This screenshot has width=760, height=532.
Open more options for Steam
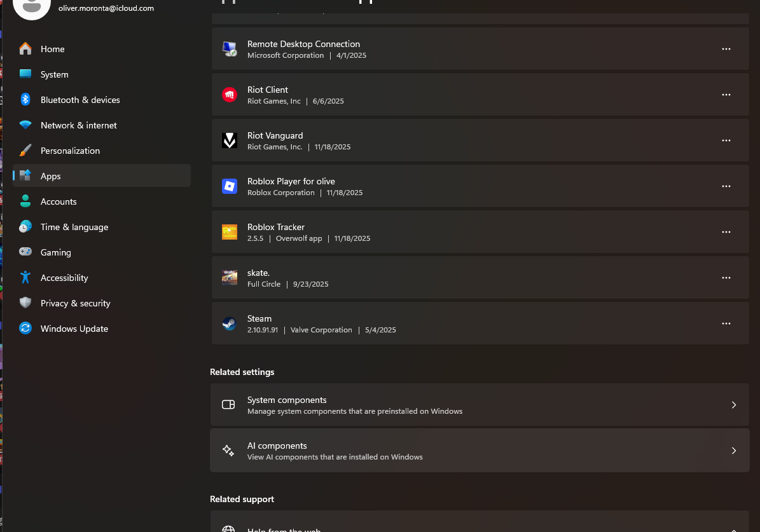click(726, 323)
